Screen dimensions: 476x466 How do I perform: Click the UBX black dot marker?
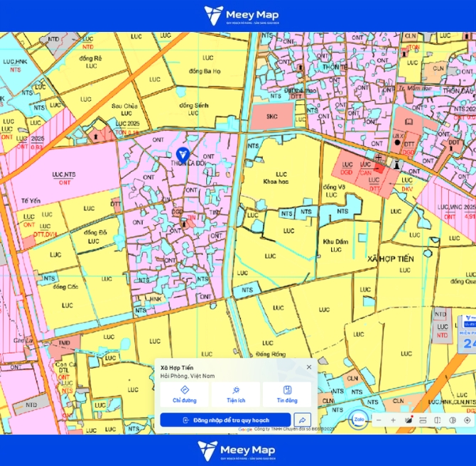pos(397,142)
